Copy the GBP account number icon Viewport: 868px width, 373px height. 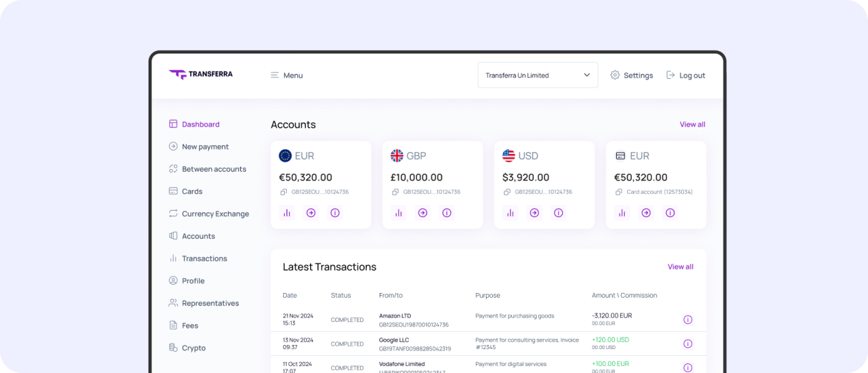[x=395, y=192]
